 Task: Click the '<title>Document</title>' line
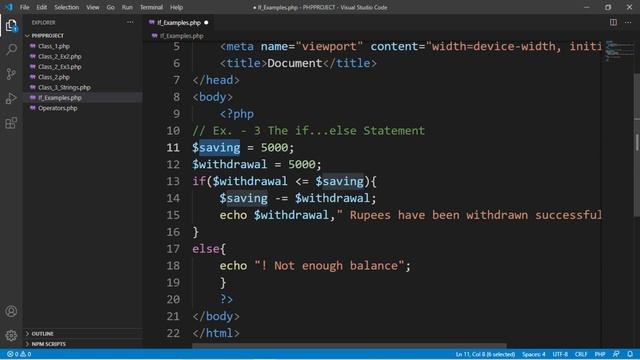click(298, 63)
